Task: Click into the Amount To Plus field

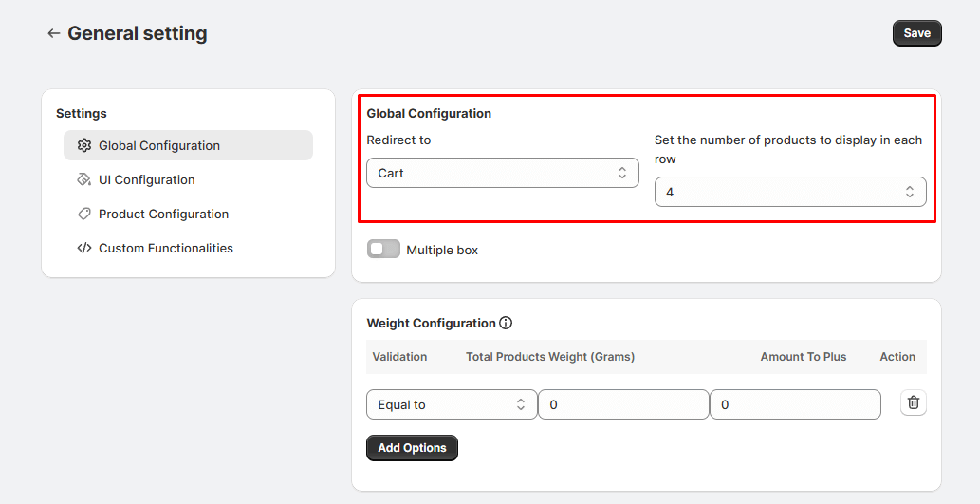Action: click(x=795, y=404)
